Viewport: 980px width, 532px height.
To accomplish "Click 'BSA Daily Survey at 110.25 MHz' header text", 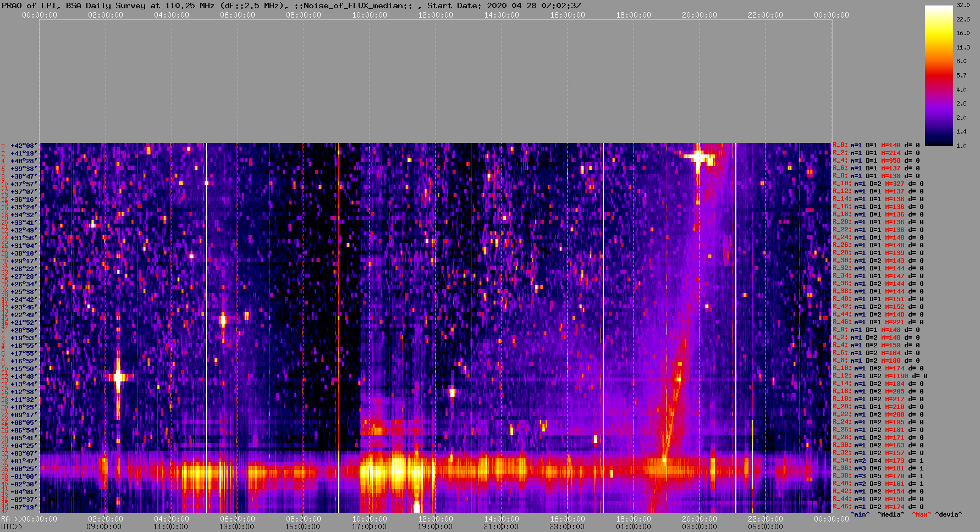I will pos(140,5).
